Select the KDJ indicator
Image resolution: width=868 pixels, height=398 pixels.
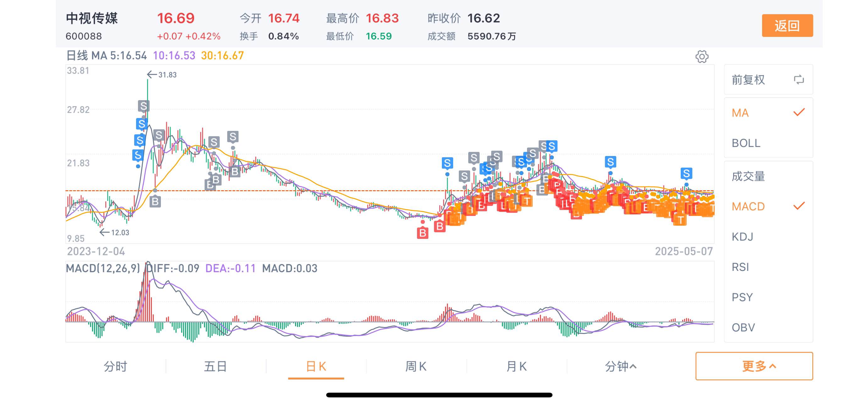[768, 237]
